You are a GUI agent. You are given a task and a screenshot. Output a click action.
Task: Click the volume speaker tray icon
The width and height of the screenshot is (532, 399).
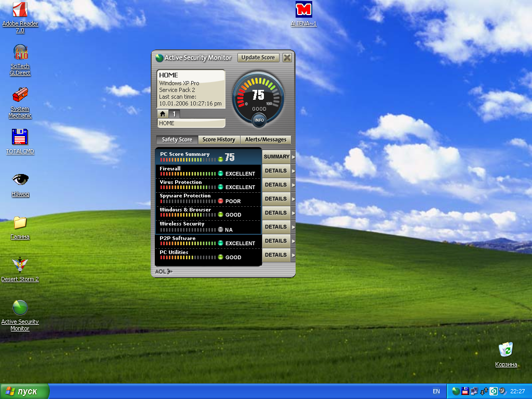pyautogui.click(x=502, y=391)
